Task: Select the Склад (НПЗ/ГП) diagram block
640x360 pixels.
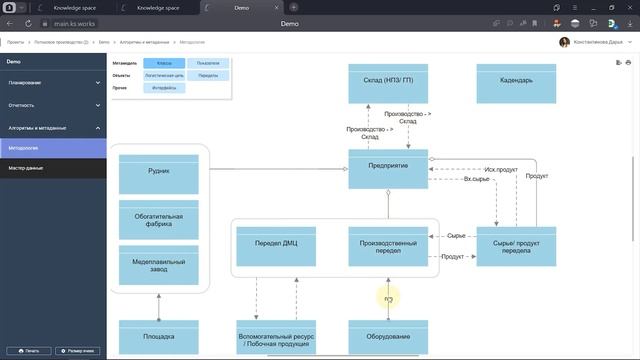Action: 388,84
